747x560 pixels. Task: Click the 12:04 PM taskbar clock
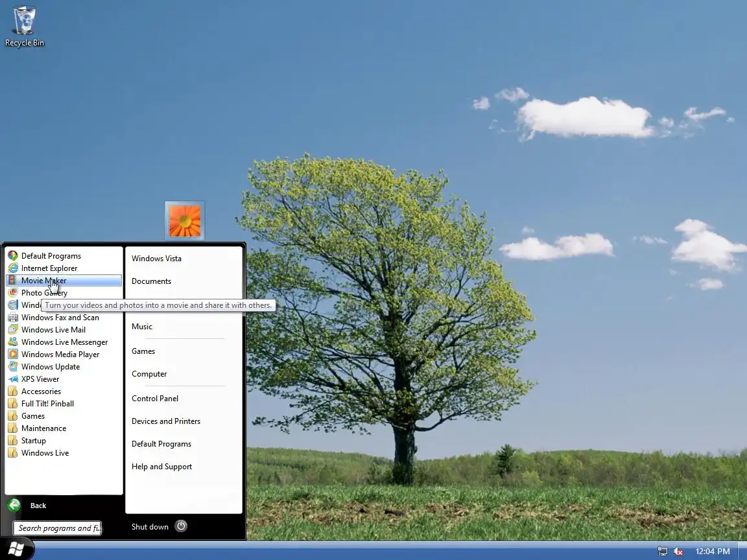[712, 551]
